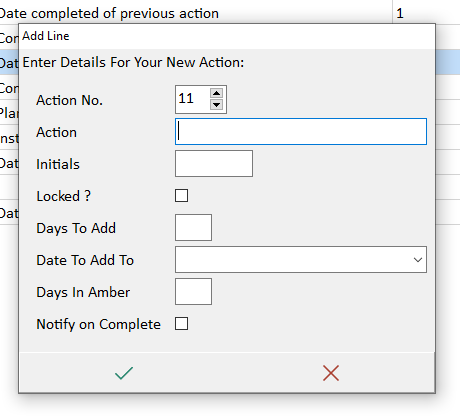Select the 'Date completed of previous action' row
This screenshot has width=460, height=420.
[196, 13]
